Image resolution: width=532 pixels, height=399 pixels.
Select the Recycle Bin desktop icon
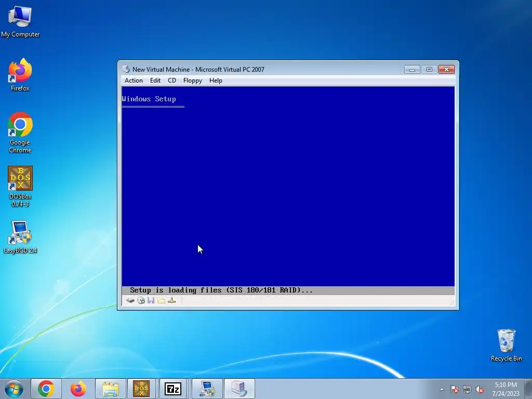(506, 345)
